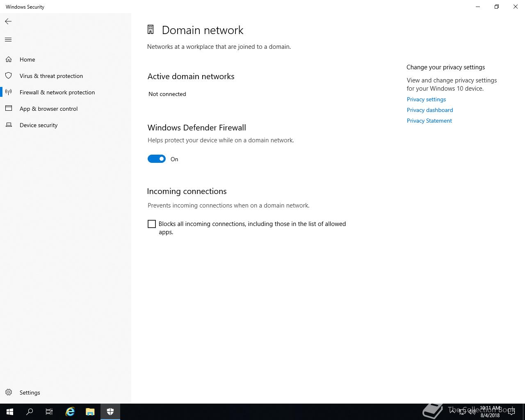Close the Windows Security window
The height and width of the screenshot is (420, 525).
pyautogui.click(x=516, y=7)
